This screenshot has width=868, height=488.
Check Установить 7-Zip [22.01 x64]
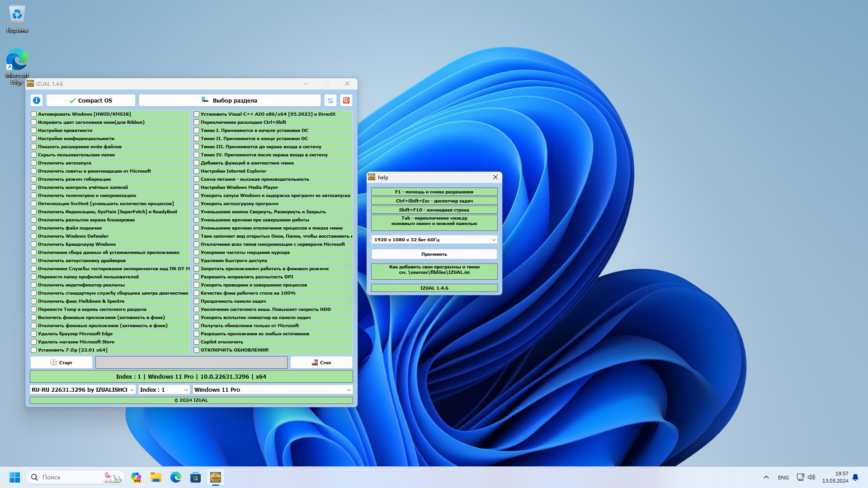point(34,350)
